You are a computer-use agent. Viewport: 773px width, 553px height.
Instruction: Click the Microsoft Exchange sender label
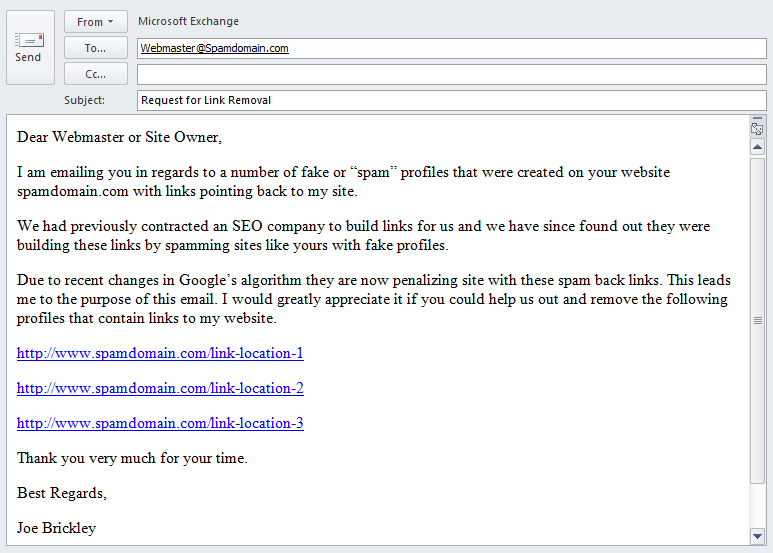click(x=188, y=21)
